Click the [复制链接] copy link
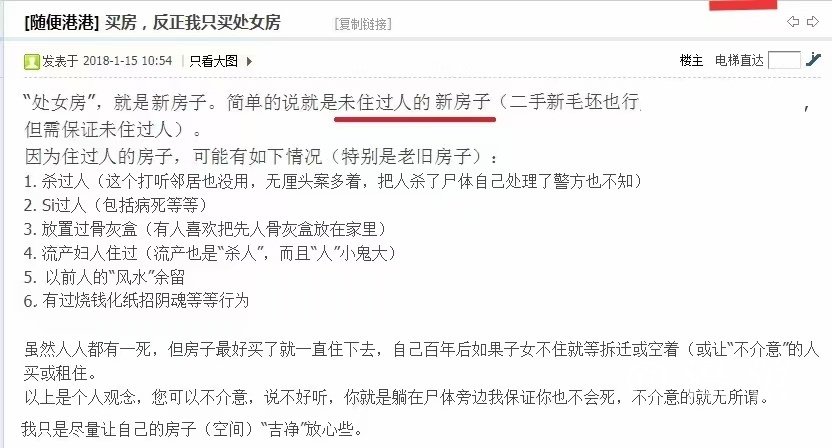 pos(363,24)
